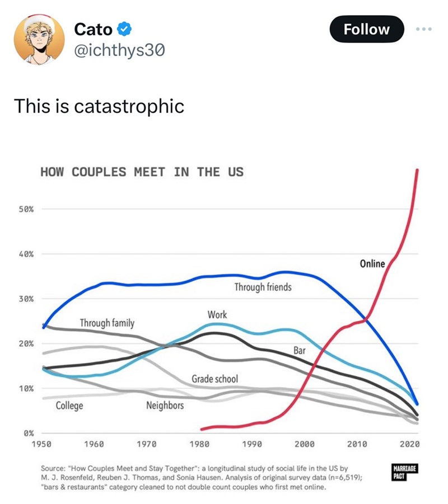
Task: Select the "Through friends" chart label
Action: tap(263, 288)
